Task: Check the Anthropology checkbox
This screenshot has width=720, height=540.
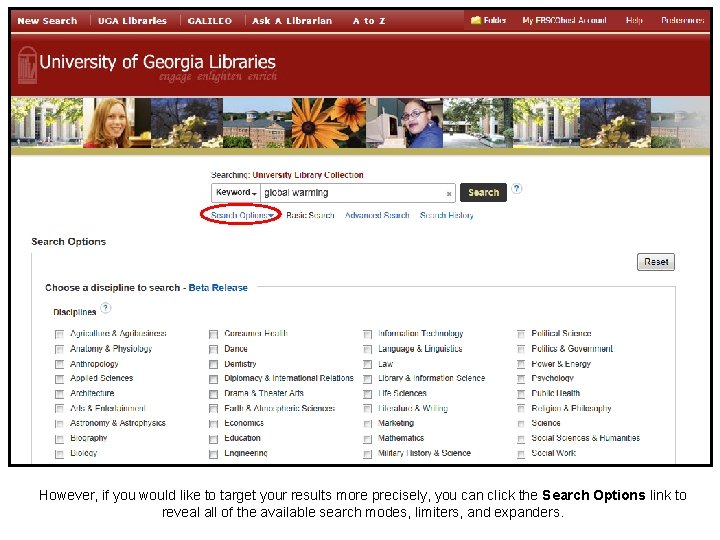Action: [59, 365]
